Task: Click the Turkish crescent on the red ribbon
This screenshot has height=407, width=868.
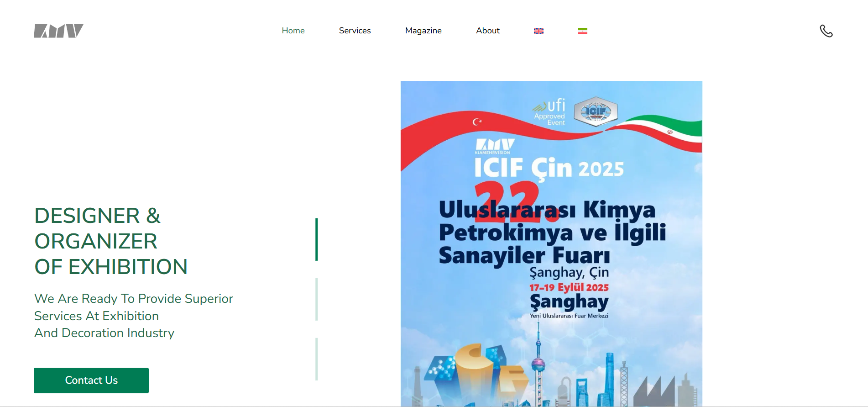Action: tap(477, 122)
